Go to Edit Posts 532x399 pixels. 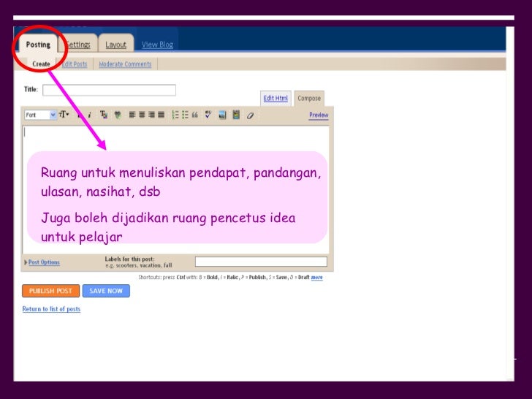click(x=75, y=64)
